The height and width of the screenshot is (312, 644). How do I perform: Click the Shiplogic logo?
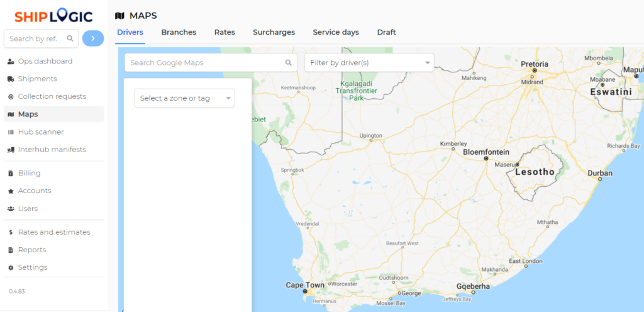[x=53, y=16]
